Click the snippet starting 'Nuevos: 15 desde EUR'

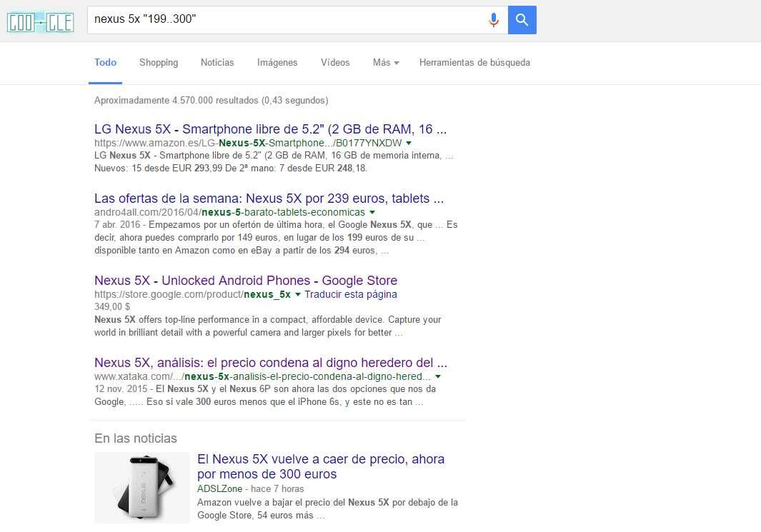(x=231, y=169)
